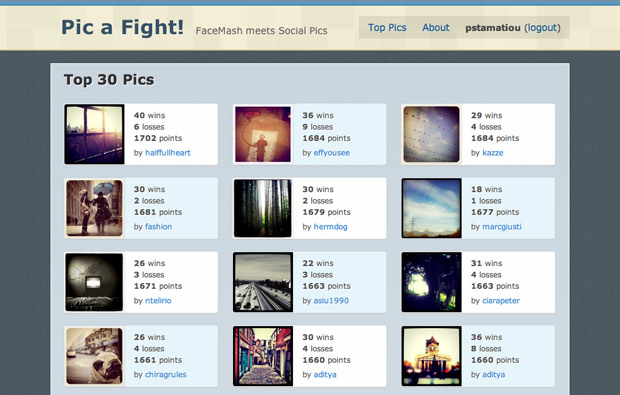
Task: Open asiu1990's highway traffic photo
Action: (x=263, y=282)
